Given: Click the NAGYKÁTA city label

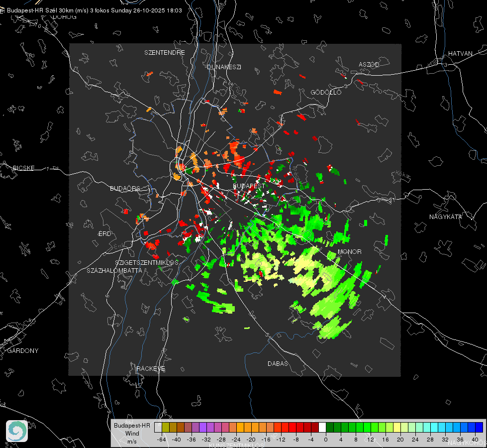Looking at the screenshot, I should point(446,217).
